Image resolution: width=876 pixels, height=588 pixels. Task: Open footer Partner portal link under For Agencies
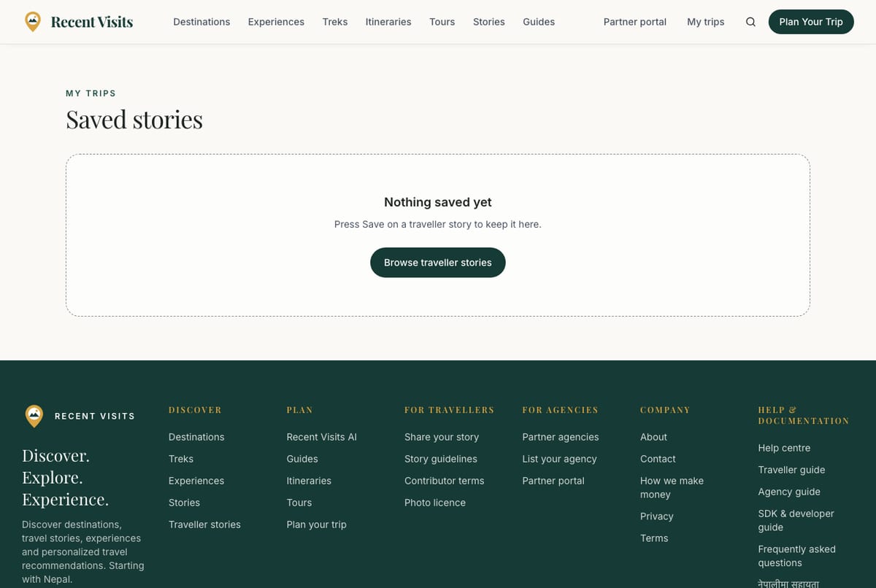pos(553,481)
